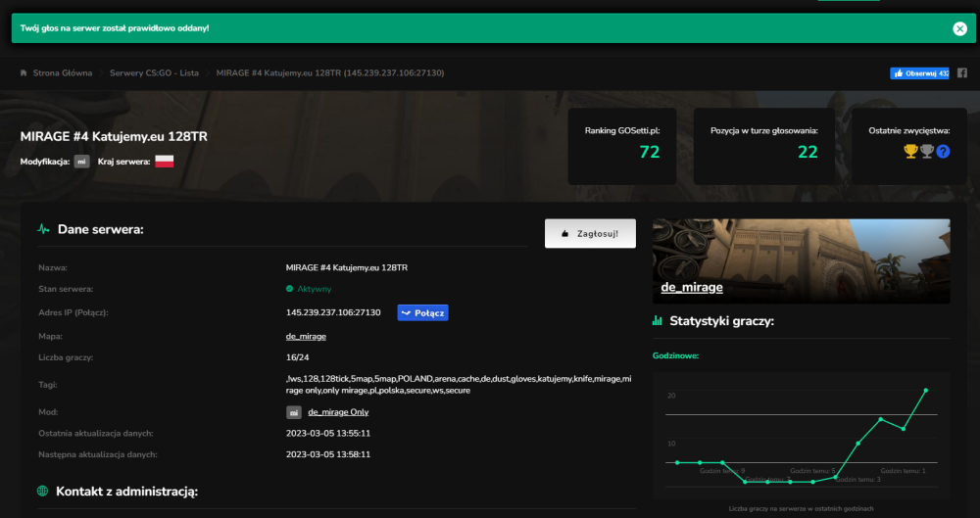This screenshot has width=980, height=518.
Task: Select the IP address 145.239.237.106:27130
Action: click(x=333, y=312)
